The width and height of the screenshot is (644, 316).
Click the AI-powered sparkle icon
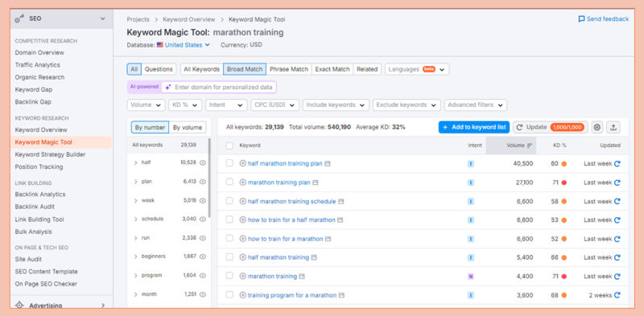[x=168, y=87]
